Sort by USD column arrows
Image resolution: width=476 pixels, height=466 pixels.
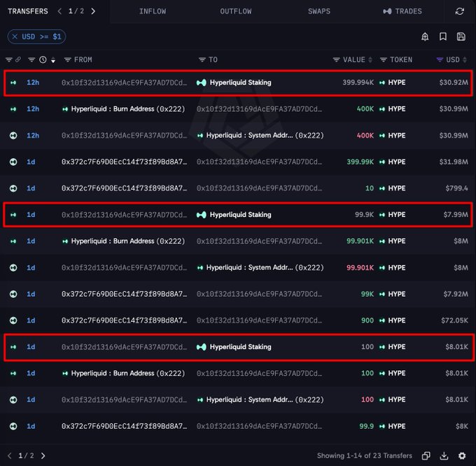coord(465,60)
